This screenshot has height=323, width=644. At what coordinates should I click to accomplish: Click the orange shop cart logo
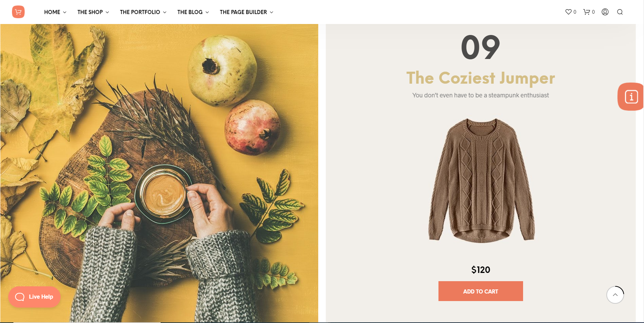(x=18, y=12)
